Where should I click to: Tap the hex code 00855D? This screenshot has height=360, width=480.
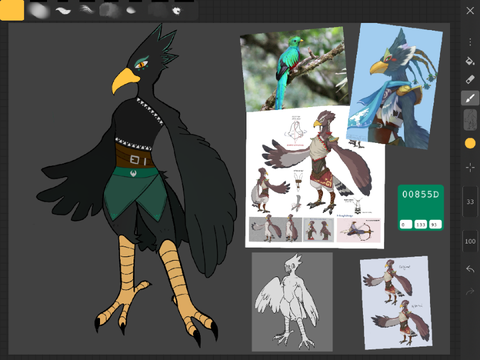(421, 194)
